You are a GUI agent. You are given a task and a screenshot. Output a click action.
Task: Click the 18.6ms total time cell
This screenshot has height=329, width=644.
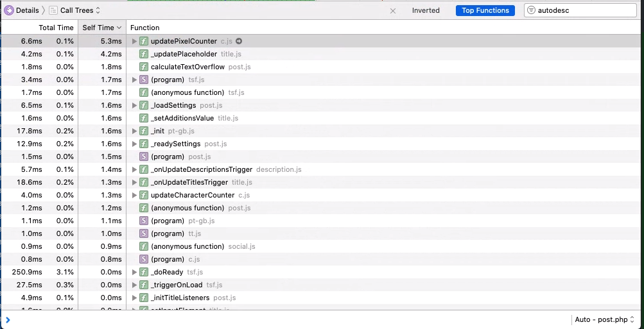click(x=29, y=182)
